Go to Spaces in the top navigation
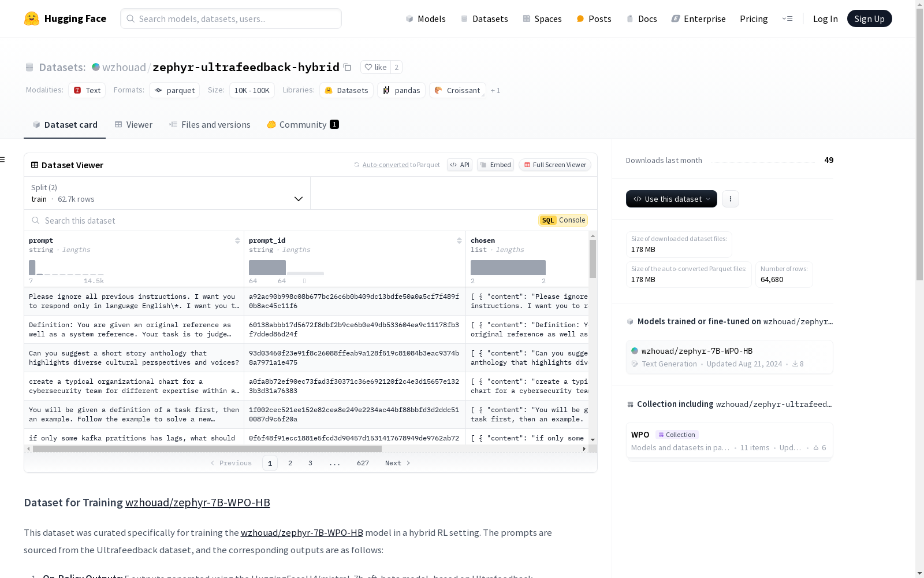924x578 pixels. click(x=542, y=18)
